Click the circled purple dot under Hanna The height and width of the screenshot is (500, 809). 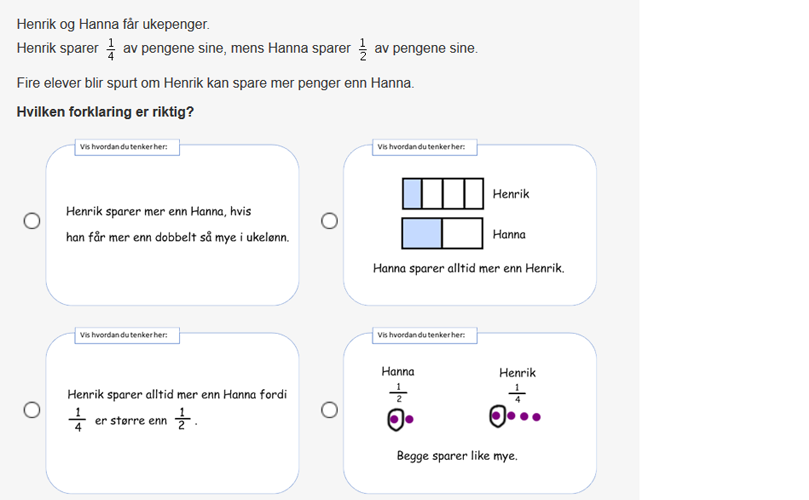pos(395,420)
